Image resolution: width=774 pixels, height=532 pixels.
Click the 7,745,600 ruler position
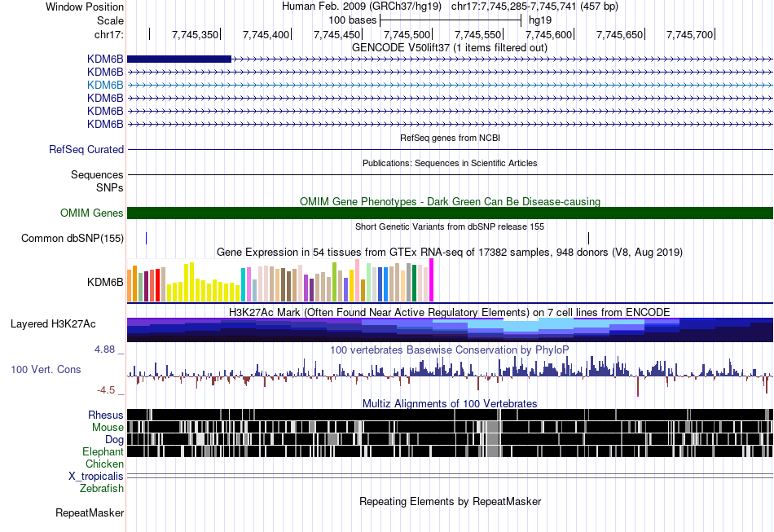(x=549, y=34)
